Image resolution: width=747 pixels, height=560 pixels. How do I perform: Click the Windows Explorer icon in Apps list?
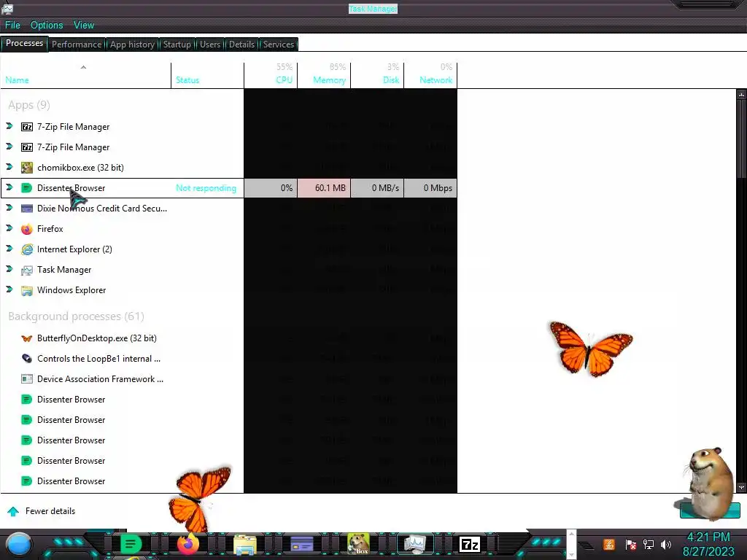point(27,290)
